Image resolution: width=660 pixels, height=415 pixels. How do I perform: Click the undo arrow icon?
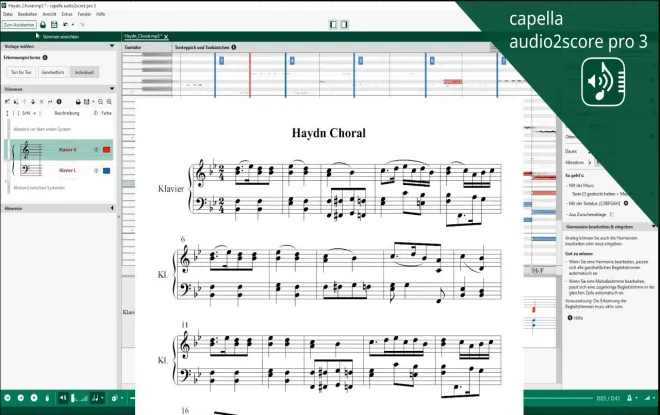coord(65,25)
